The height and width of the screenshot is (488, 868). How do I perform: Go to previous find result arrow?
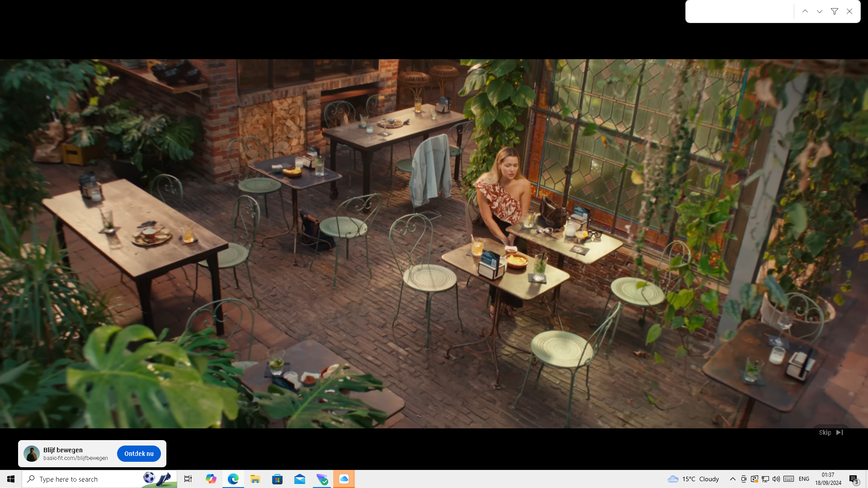(x=805, y=11)
